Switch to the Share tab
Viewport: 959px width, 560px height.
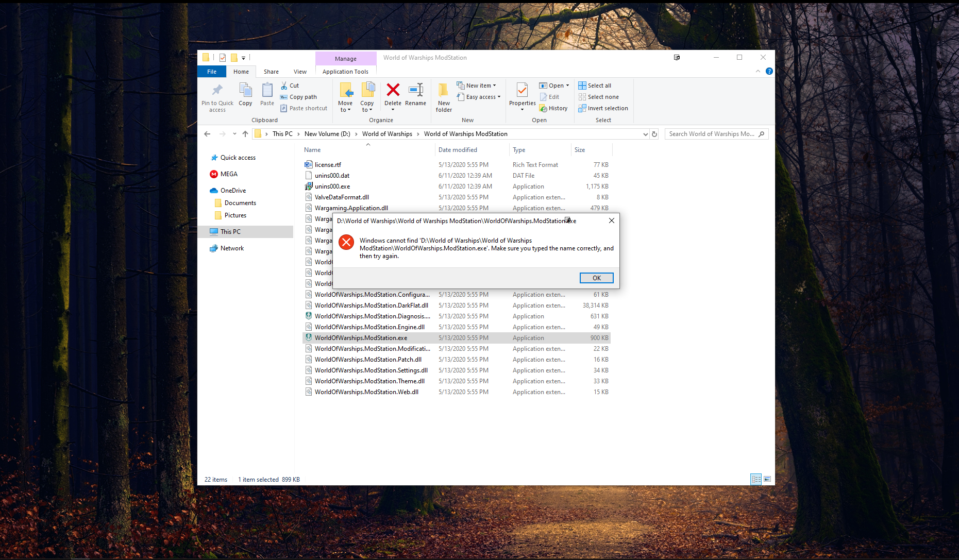tap(271, 72)
